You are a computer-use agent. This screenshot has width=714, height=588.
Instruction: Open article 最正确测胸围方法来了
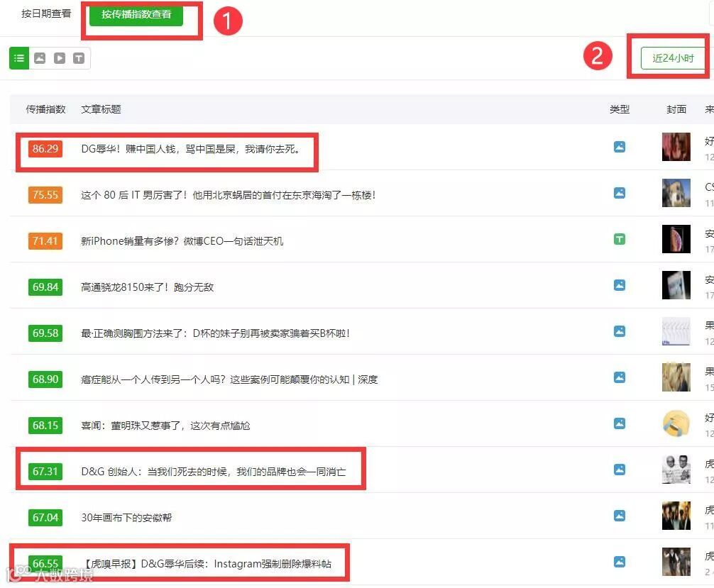click(215, 333)
